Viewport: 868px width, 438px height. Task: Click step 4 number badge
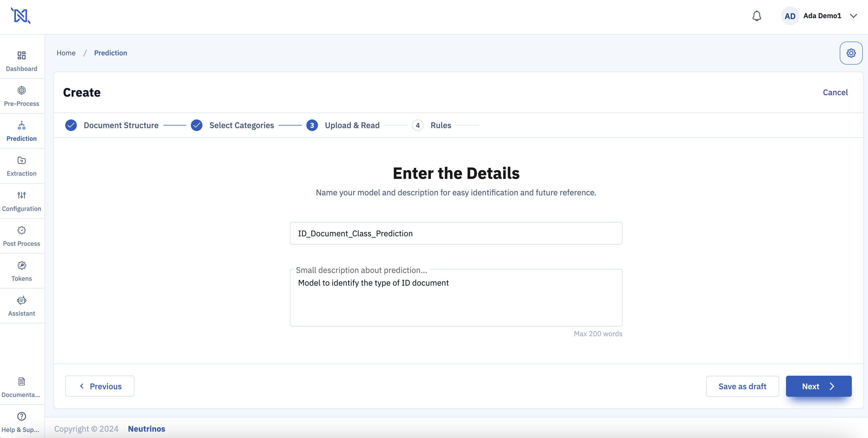(x=418, y=125)
